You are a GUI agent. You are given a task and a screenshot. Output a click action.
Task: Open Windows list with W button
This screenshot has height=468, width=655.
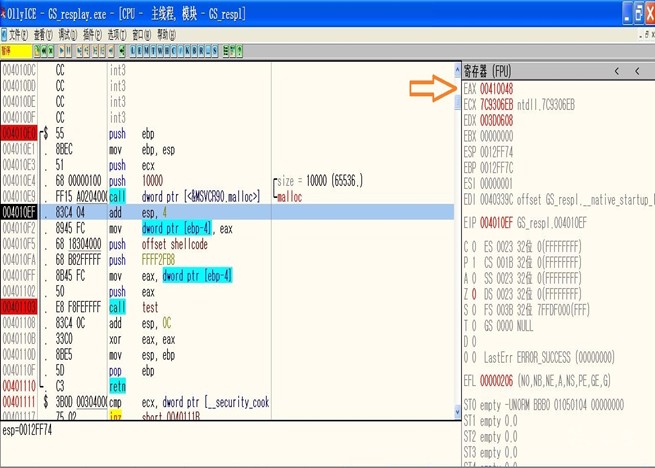pos(160,51)
